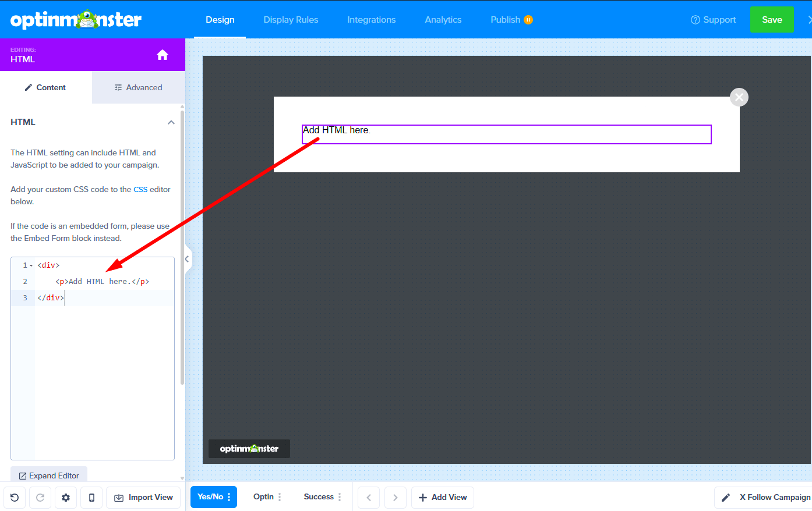The image size is (812, 511).
Task: Click the code line '<p>Add HTML here.</p>'
Action: 103,282
